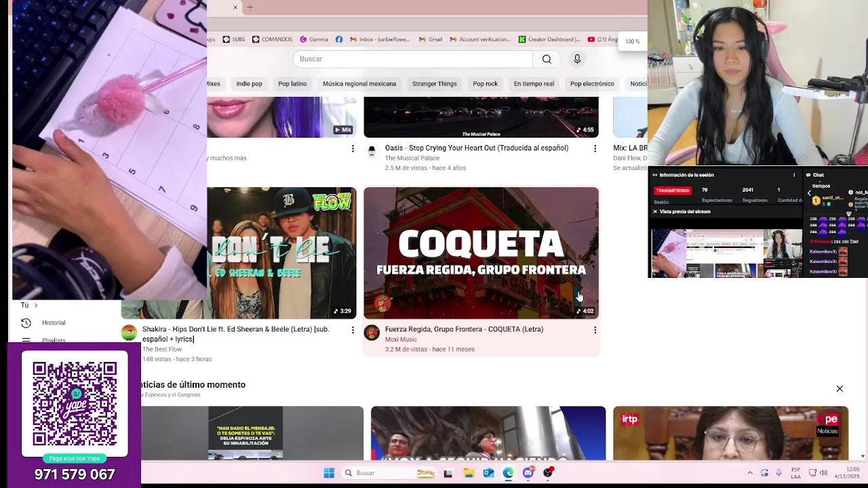The width and height of the screenshot is (868, 488).
Task: Expand the Tú sidebar section
Action: click(29, 305)
